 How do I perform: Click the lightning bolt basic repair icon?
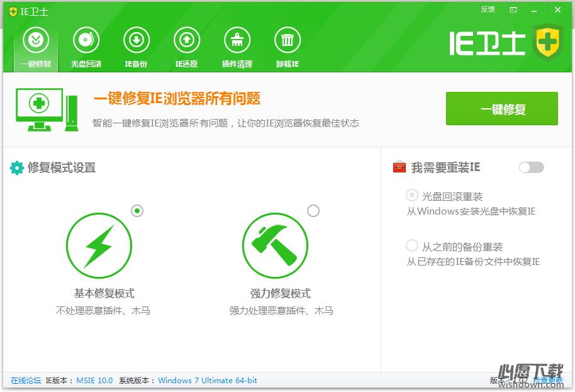(x=99, y=245)
